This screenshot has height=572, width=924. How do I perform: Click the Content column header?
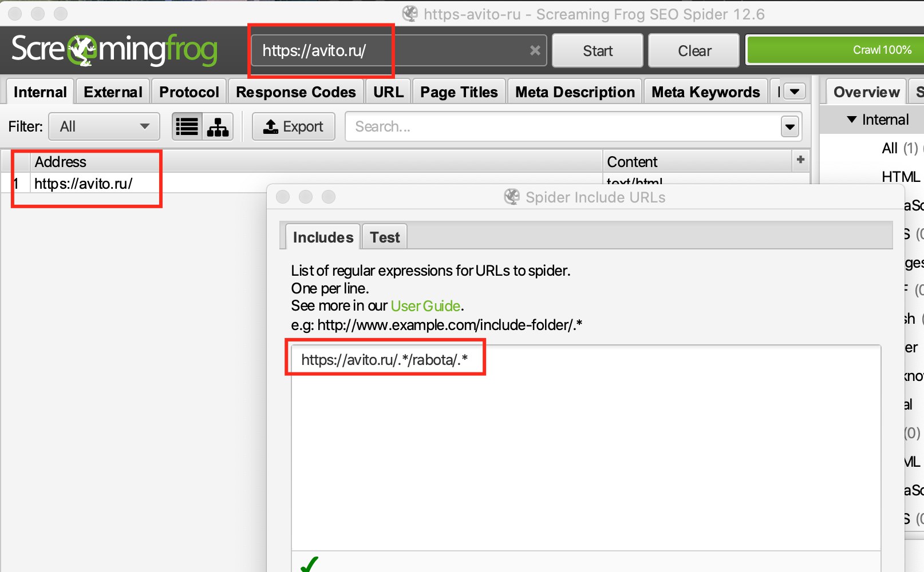point(698,161)
